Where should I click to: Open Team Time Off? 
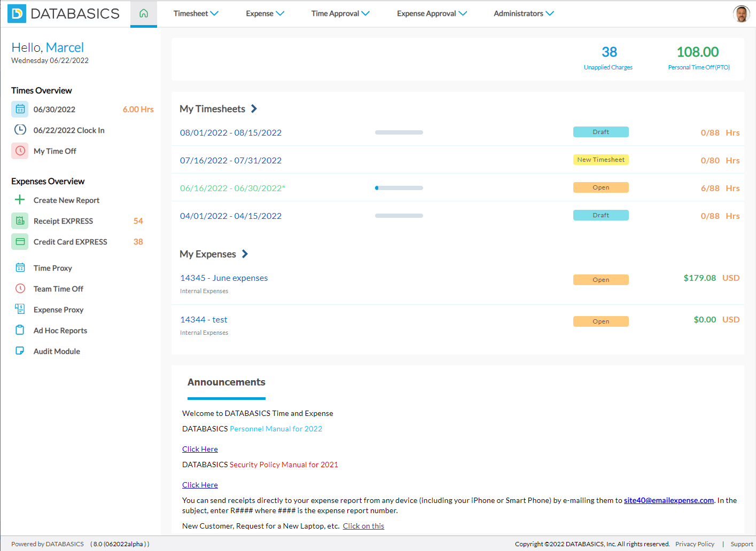click(59, 289)
